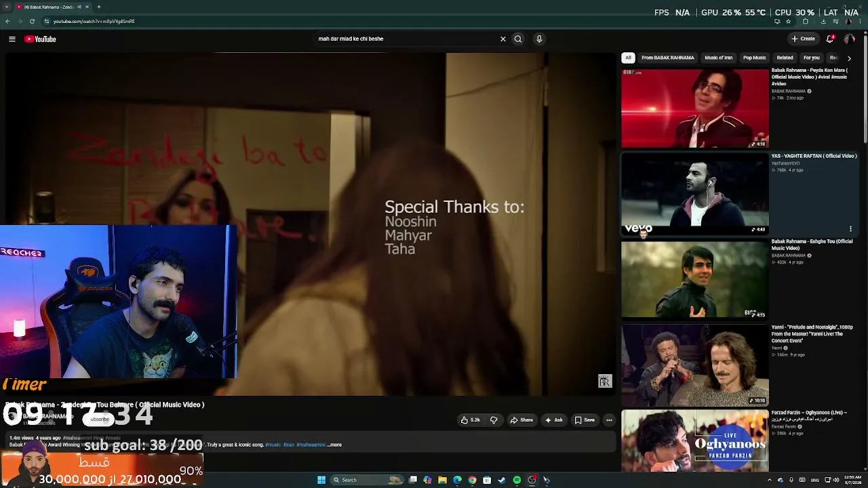
Task: Open the browser tab search dropdown
Action: pyautogui.click(x=7, y=7)
